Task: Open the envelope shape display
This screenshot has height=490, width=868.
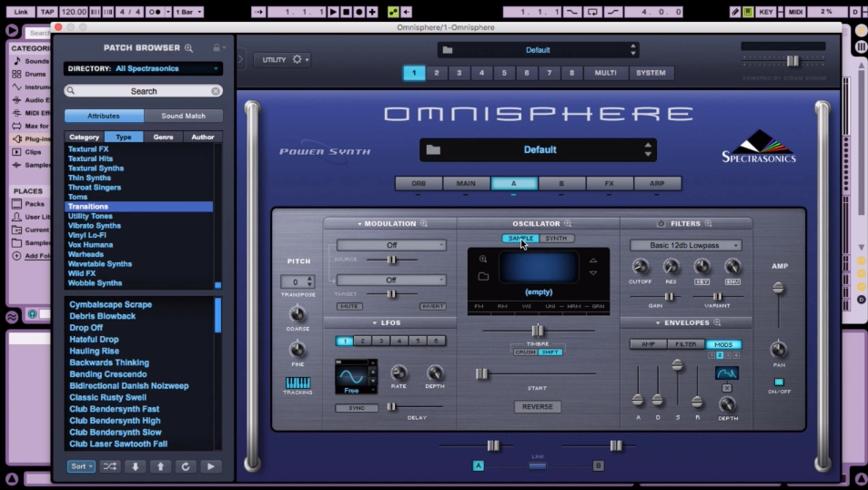Action: point(726,373)
